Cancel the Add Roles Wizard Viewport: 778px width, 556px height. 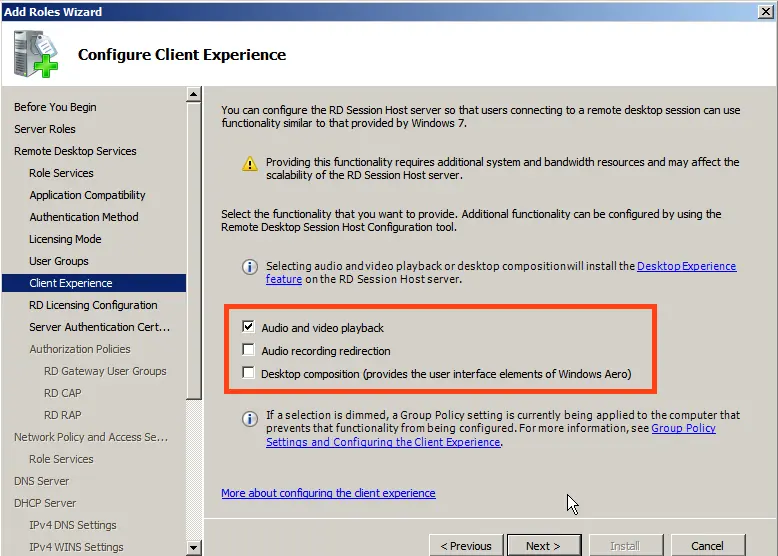click(707, 546)
